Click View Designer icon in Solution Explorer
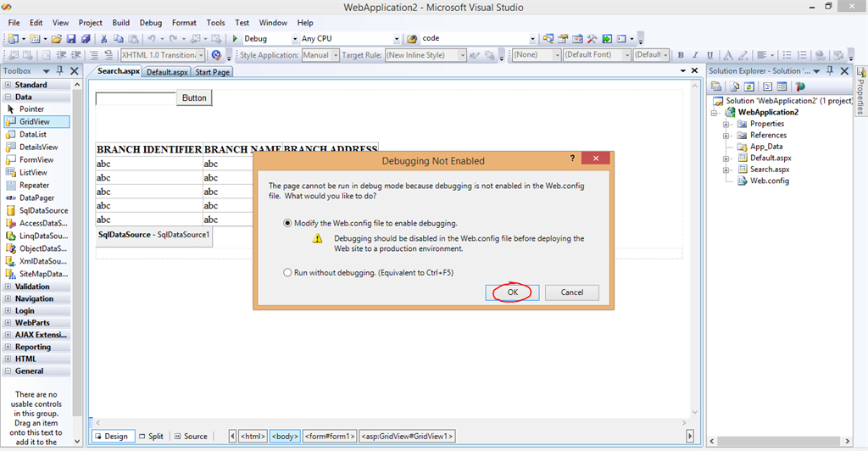The image size is (868, 451). click(x=782, y=86)
